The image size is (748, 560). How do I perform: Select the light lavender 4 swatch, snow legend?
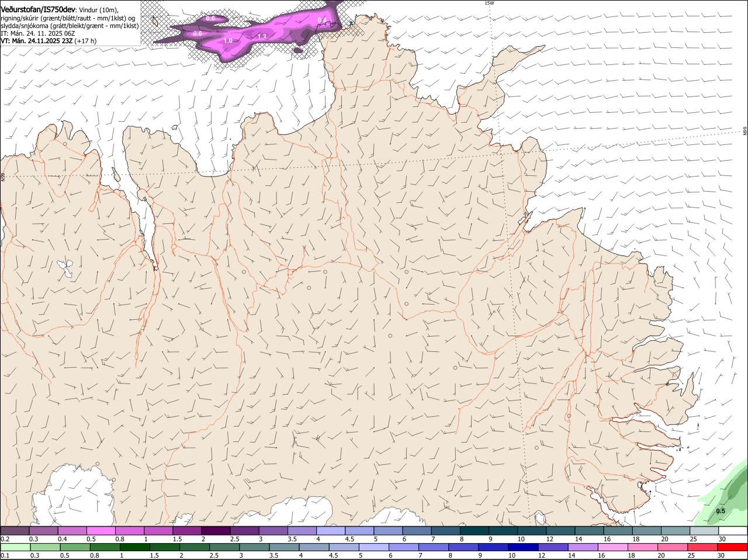331,530
